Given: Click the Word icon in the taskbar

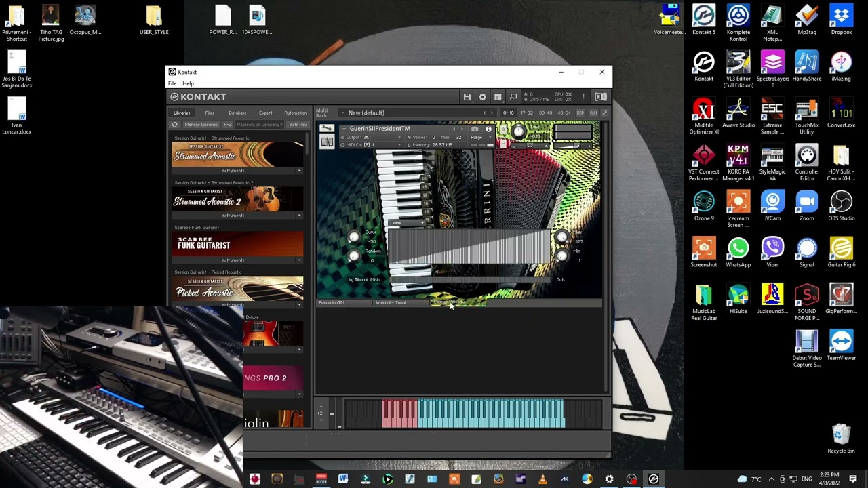Looking at the screenshot, I should 343,479.
